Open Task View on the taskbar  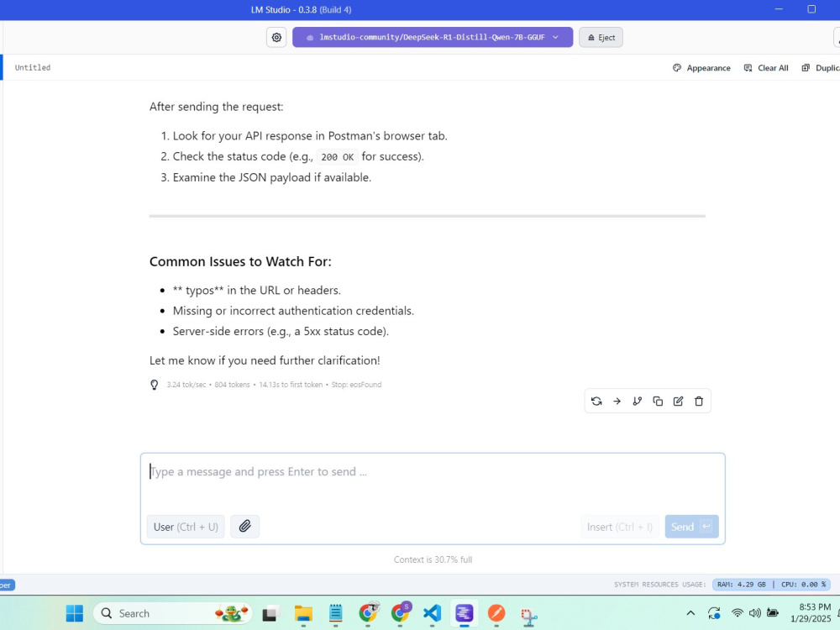pyautogui.click(x=271, y=613)
